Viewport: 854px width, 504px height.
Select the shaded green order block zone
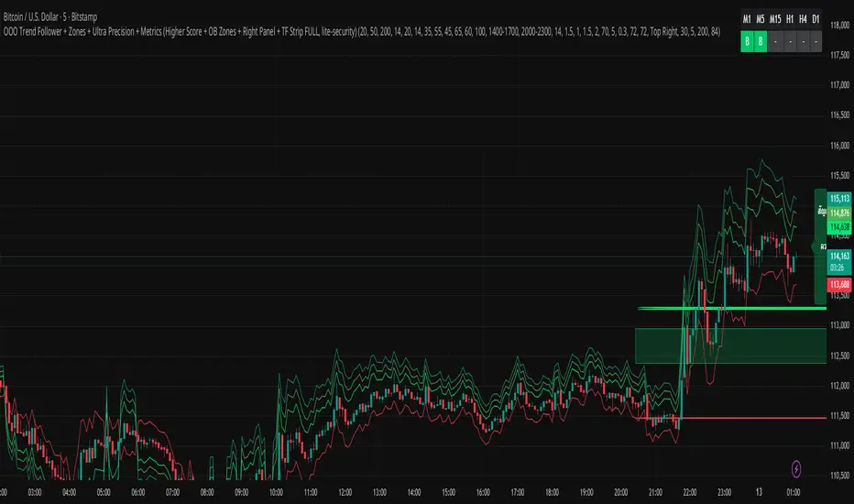click(x=730, y=345)
